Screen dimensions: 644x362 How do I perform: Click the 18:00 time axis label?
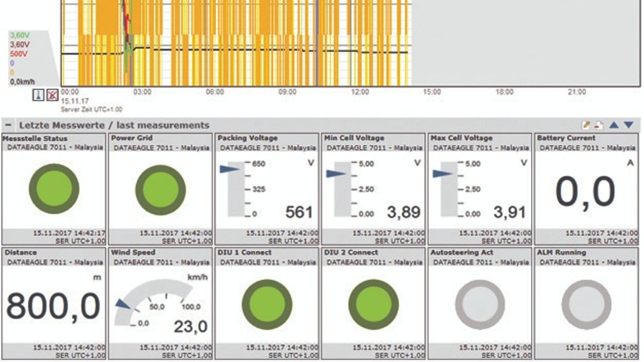pyautogui.click(x=504, y=92)
